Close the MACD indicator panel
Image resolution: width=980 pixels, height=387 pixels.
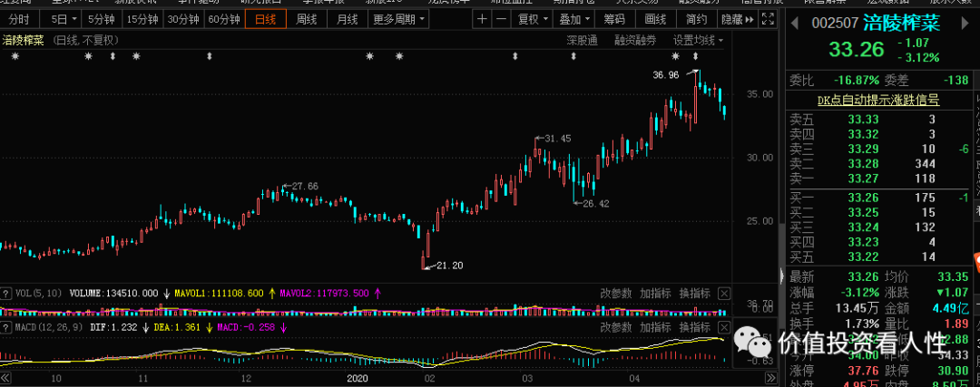click(724, 327)
